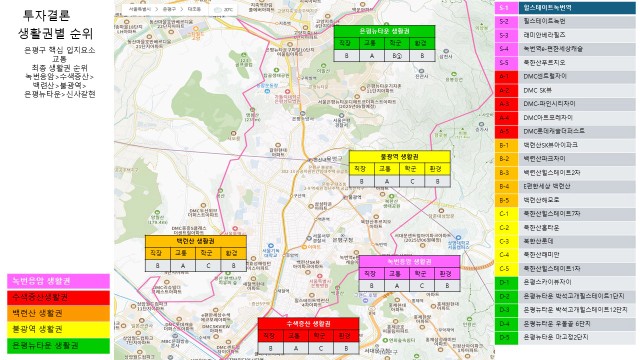Click the S-4 rank cell
The height and width of the screenshot is (360, 640).
[506, 49]
